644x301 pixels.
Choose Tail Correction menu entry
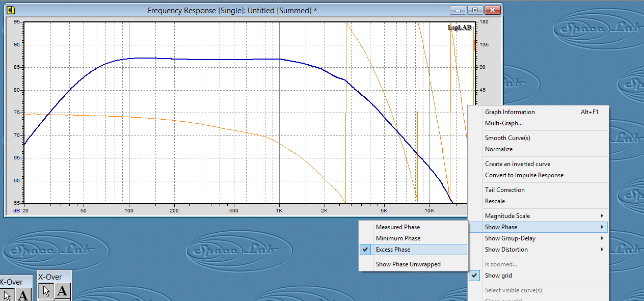pyautogui.click(x=539, y=190)
